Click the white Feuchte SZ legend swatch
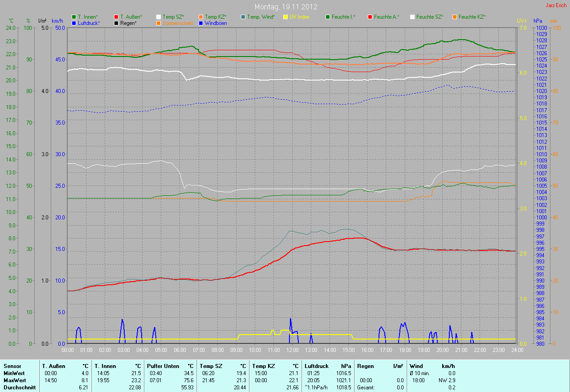The image size is (570, 392). tap(412, 17)
